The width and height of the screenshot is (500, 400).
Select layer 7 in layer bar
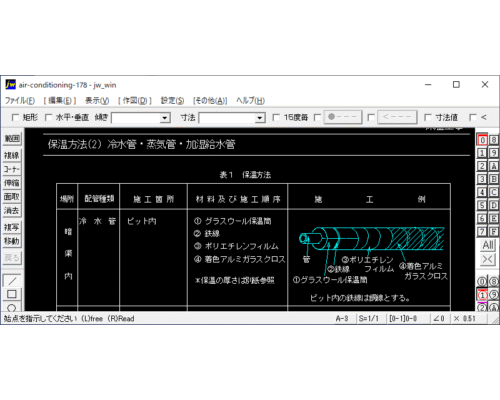[482, 231]
